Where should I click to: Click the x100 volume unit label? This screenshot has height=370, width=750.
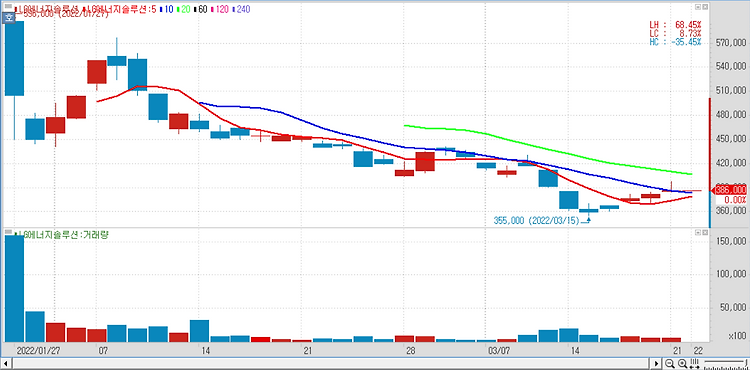pyautogui.click(x=737, y=337)
